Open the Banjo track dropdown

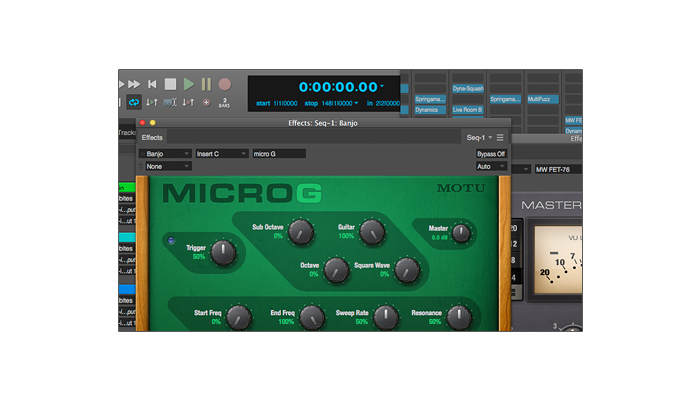pyautogui.click(x=165, y=154)
